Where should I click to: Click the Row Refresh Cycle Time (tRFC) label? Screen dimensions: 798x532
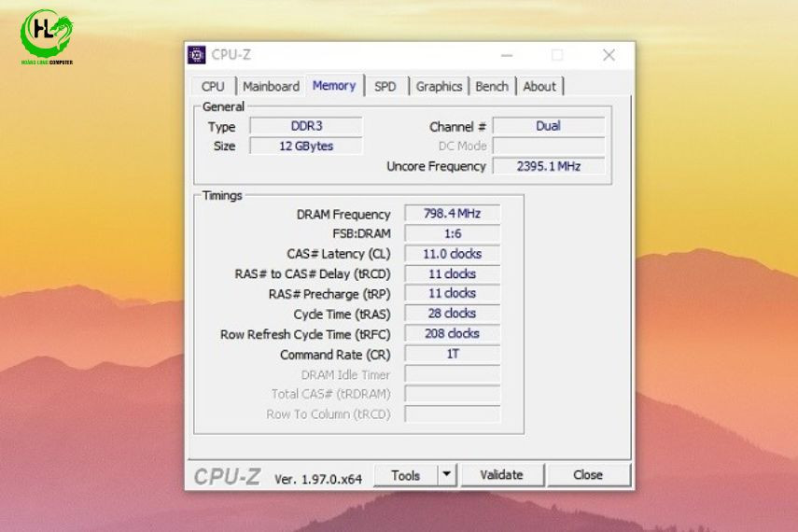[305, 334]
